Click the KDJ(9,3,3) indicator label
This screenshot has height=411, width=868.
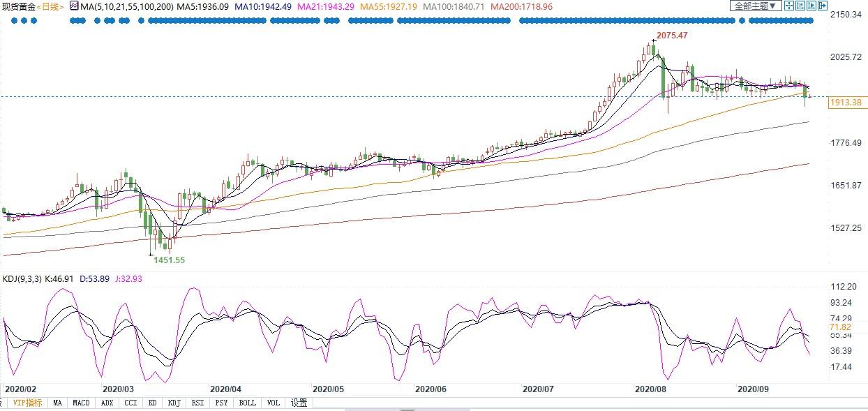23,279
